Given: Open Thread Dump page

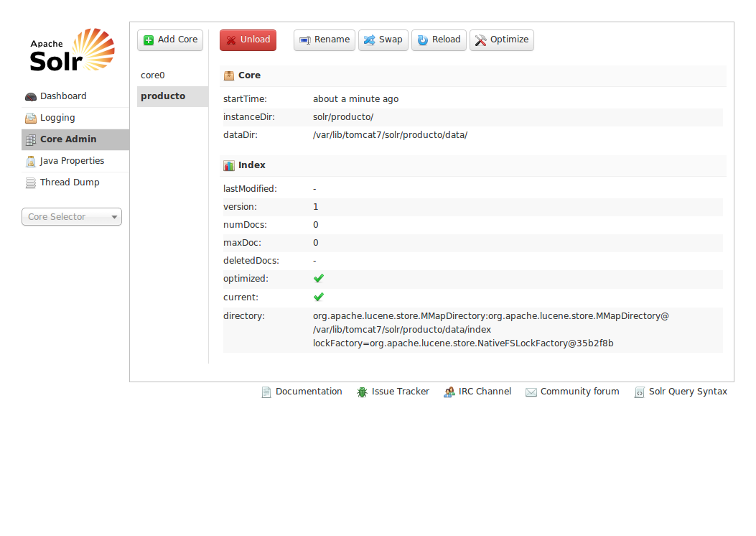Looking at the screenshot, I should tap(75, 182).
